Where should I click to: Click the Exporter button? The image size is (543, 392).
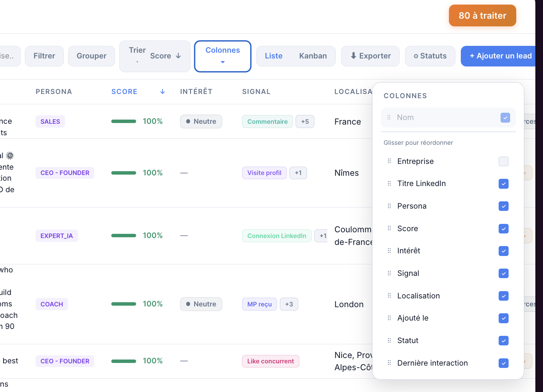pyautogui.click(x=370, y=56)
